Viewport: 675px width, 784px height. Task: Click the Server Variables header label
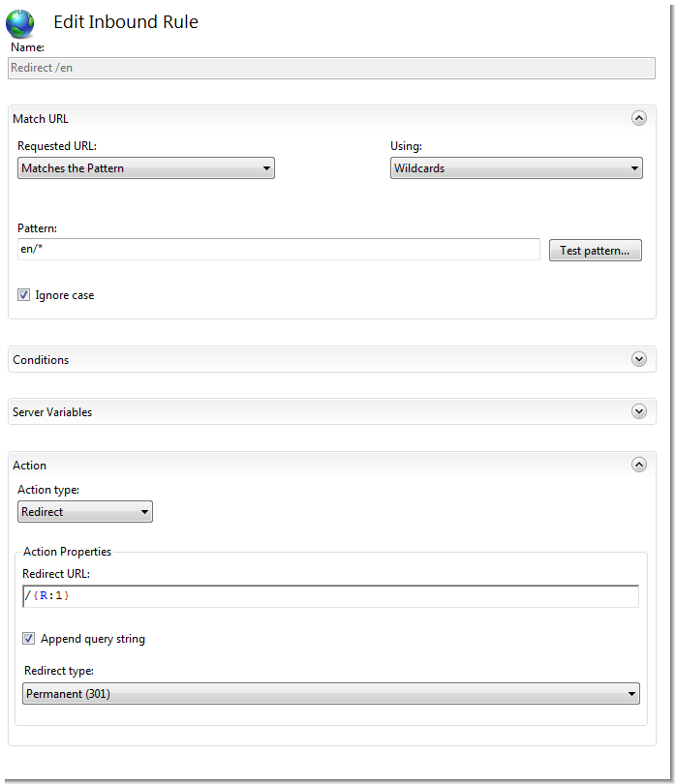(x=52, y=412)
